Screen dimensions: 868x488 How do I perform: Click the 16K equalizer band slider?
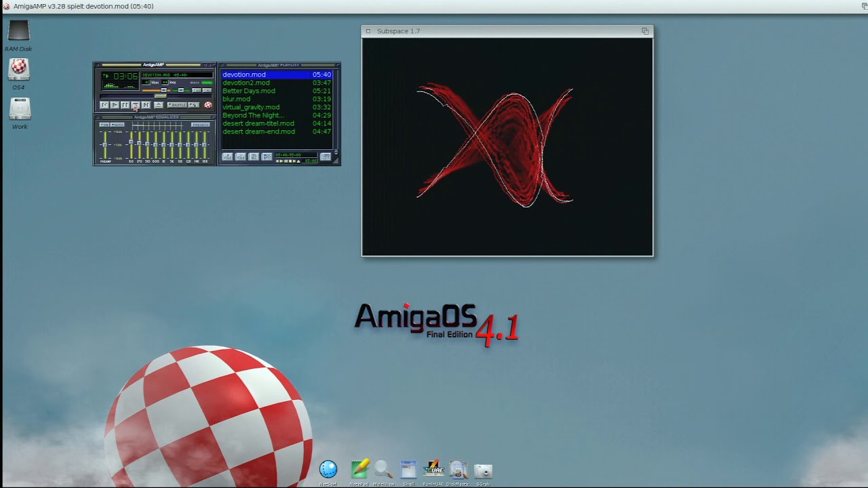click(x=205, y=144)
